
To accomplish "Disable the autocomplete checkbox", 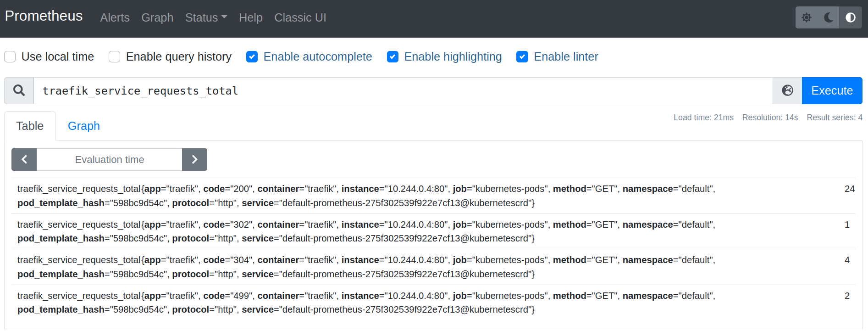I will coord(252,56).
